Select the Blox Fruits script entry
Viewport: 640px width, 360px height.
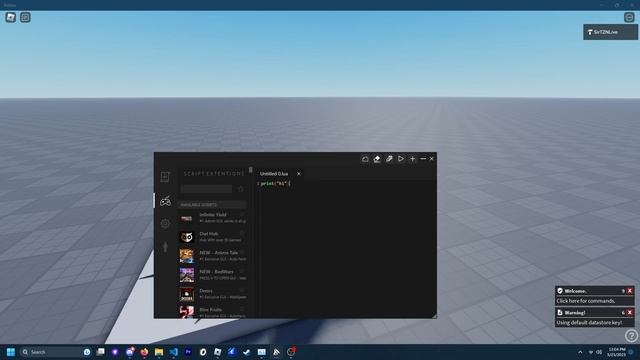point(212,312)
